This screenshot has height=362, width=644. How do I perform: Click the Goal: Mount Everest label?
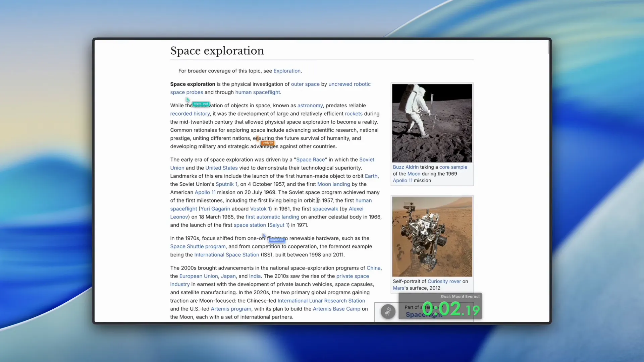click(460, 297)
